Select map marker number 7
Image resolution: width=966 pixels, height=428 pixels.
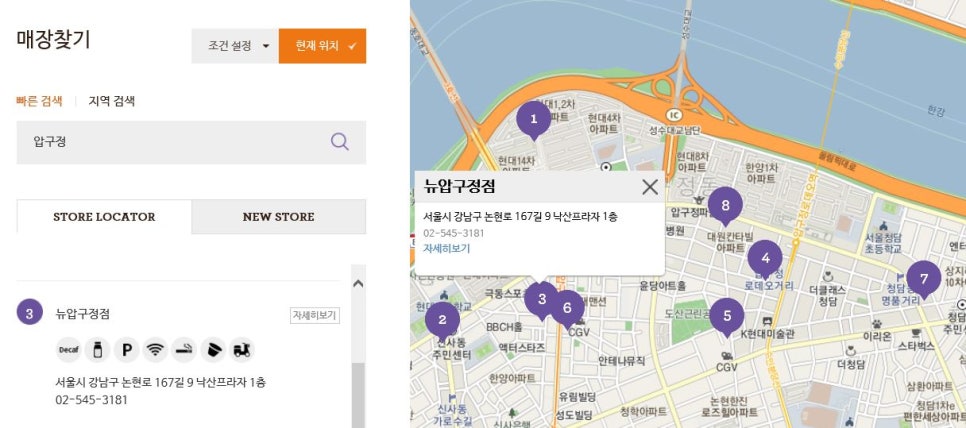pos(923,280)
